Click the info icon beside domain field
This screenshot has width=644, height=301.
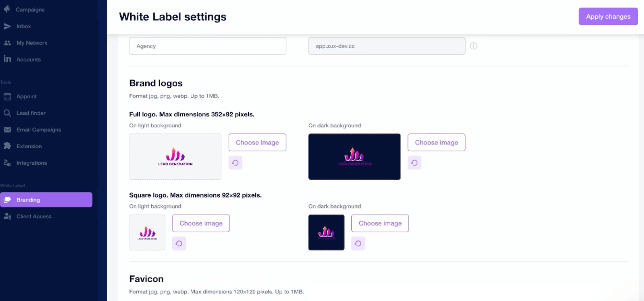[x=473, y=46]
